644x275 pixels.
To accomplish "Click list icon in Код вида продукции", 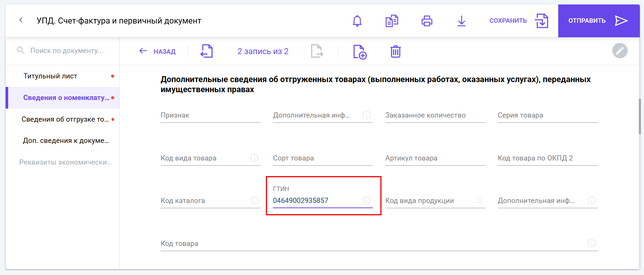I will click(479, 201).
